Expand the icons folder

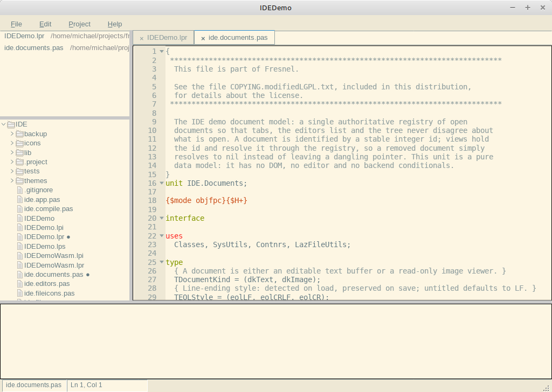(x=12, y=143)
